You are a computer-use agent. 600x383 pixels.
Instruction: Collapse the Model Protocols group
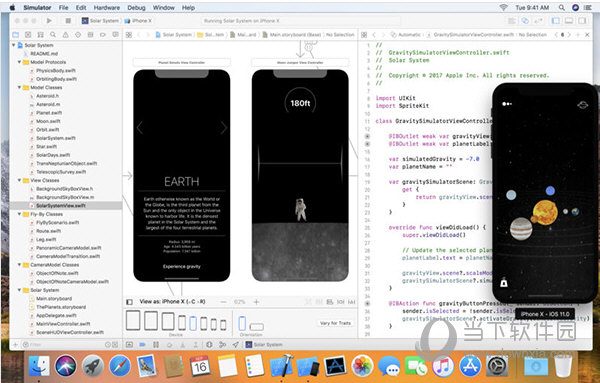click(x=20, y=62)
